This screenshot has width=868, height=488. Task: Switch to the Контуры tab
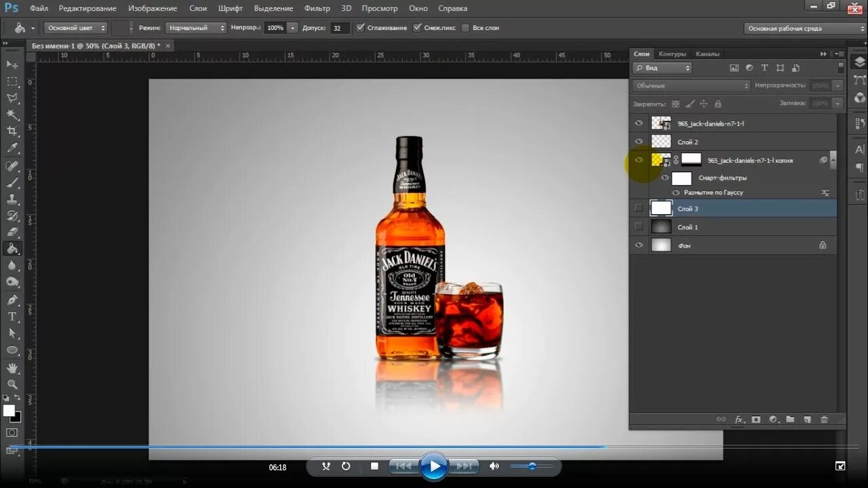672,54
